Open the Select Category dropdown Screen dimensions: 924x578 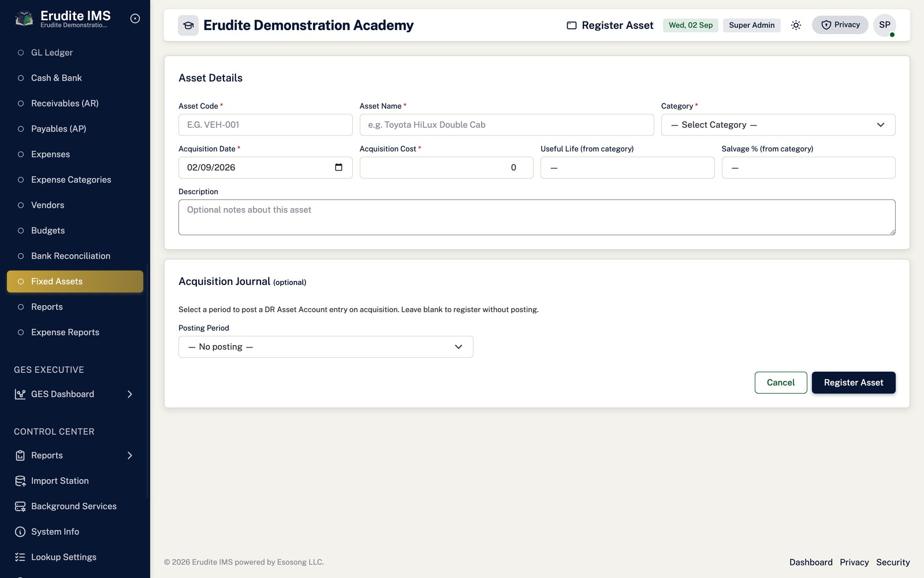click(778, 125)
